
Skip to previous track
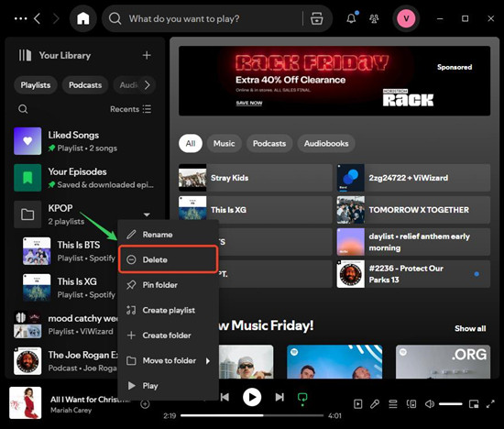point(225,397)
